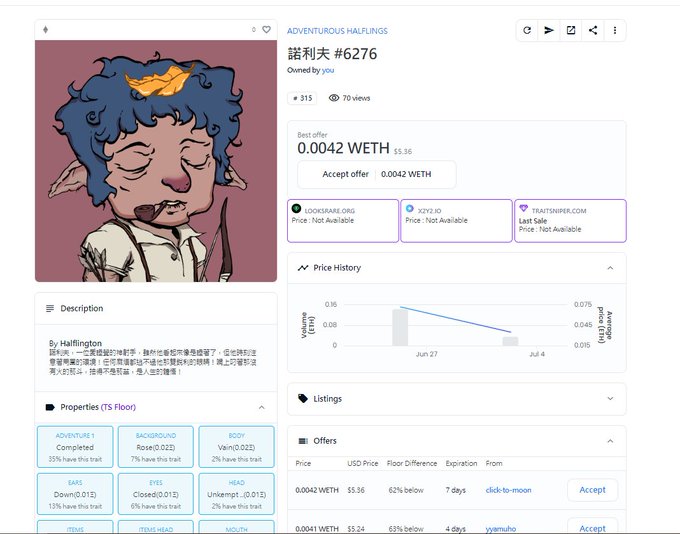
Task: Click the LooksRare logo icon
Action: point(296,208)
